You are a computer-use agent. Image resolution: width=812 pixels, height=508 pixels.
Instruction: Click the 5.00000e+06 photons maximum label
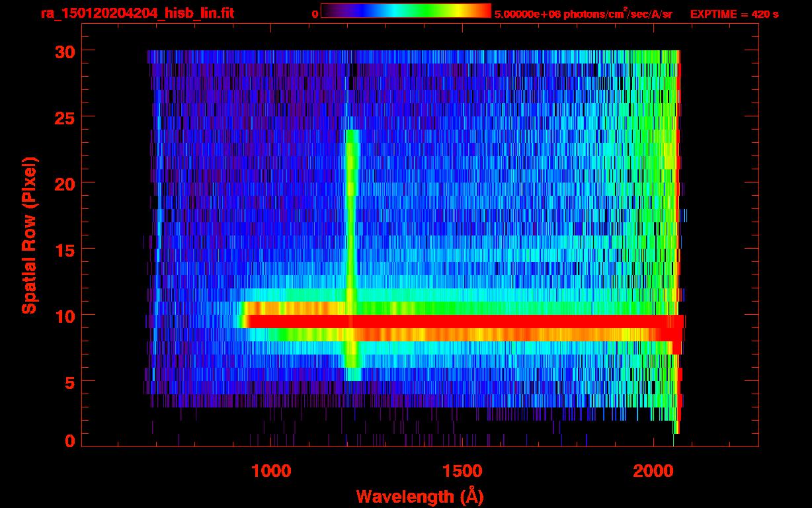(583, 14)
